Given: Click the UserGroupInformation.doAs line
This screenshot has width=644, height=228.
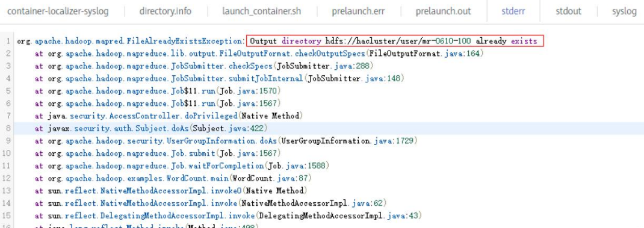Looking at the screenshot, I should tap(226, 141).
